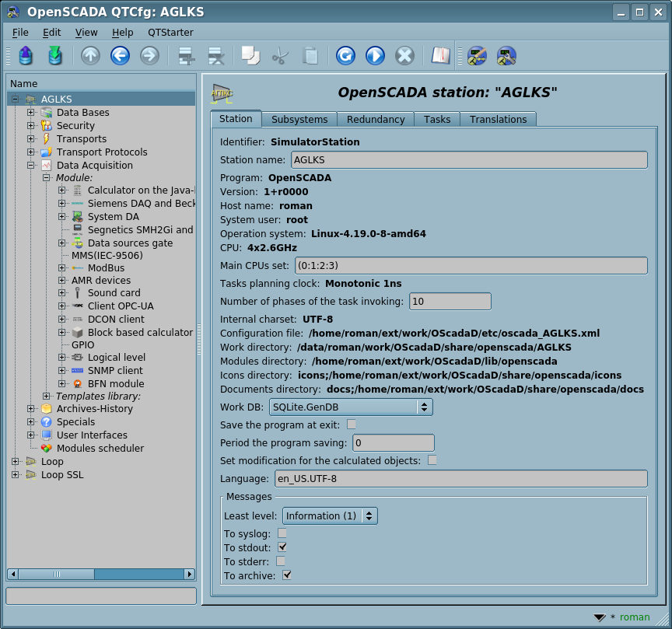Toggle Set modification for the calculated objects
Screen dimensions: 672x629
432,460
